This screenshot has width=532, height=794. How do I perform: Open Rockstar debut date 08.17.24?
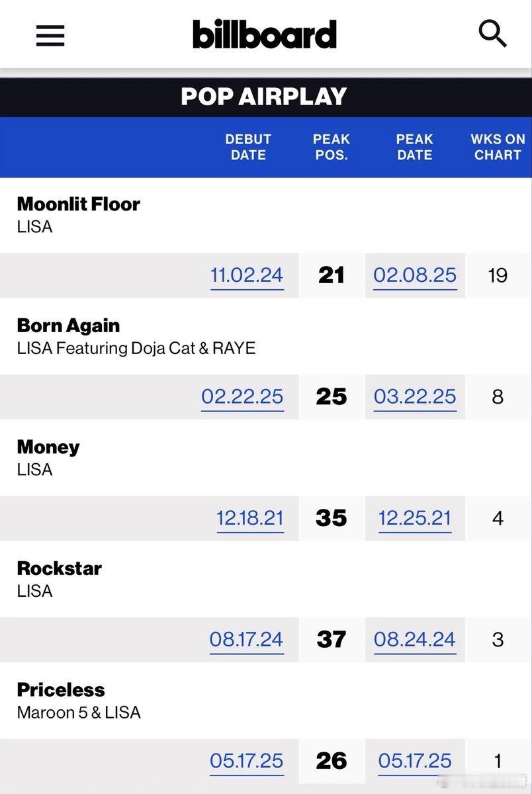[x=246, y=639]
